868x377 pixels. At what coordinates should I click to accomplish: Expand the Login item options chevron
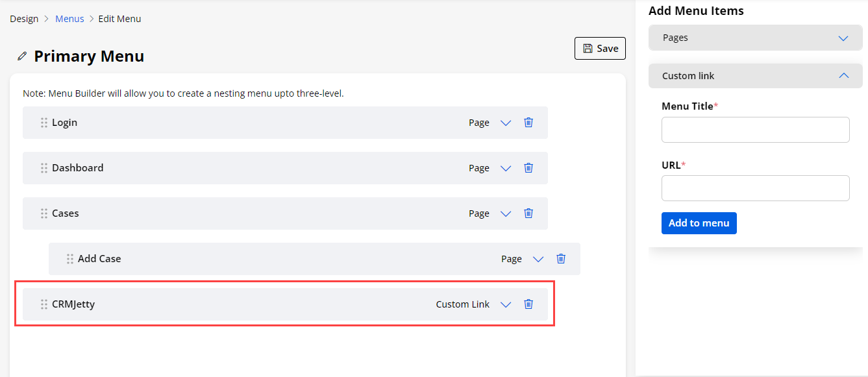506,123
